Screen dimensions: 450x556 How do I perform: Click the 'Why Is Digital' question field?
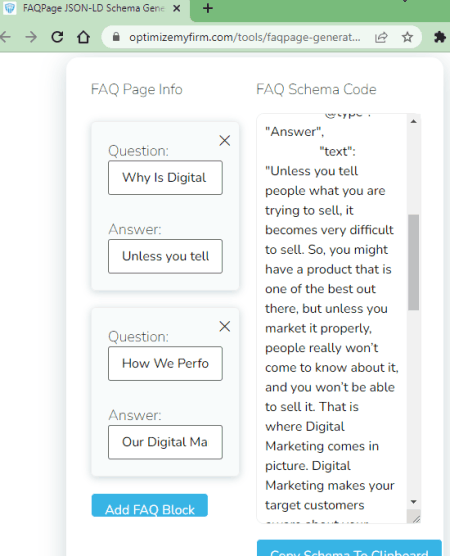click(165, 178)
